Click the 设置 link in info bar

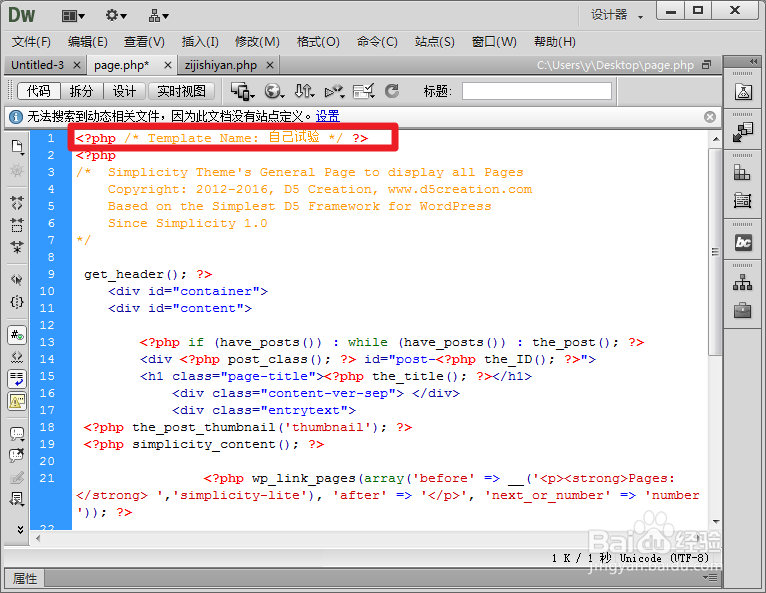327,116
